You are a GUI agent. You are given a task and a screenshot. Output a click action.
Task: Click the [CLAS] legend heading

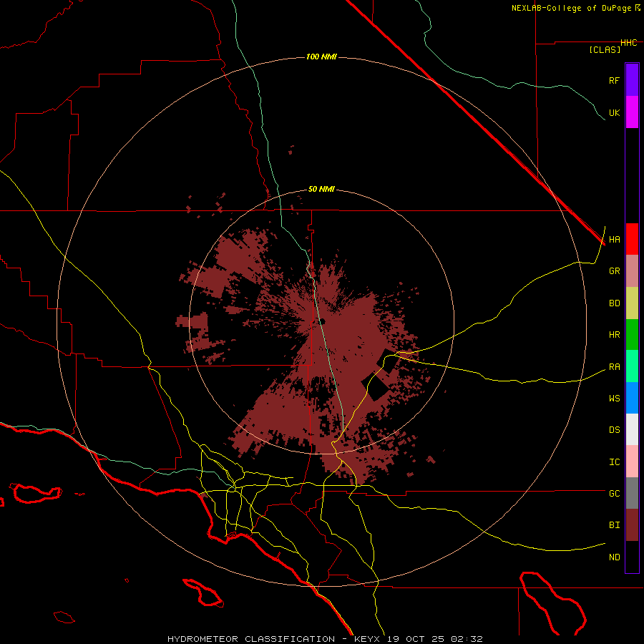click(605, 50)
